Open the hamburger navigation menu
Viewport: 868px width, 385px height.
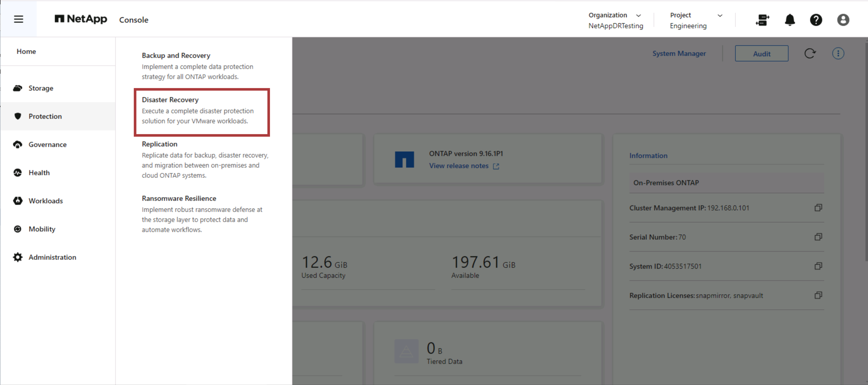pyautogui.click(x=19, y=19)
